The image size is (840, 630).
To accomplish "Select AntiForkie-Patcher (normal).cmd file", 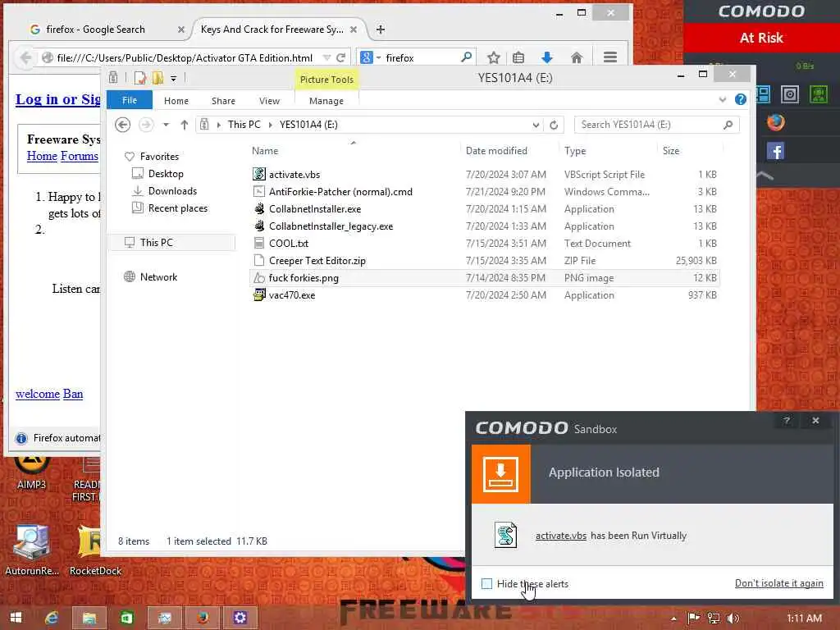I will click(340, 192).
